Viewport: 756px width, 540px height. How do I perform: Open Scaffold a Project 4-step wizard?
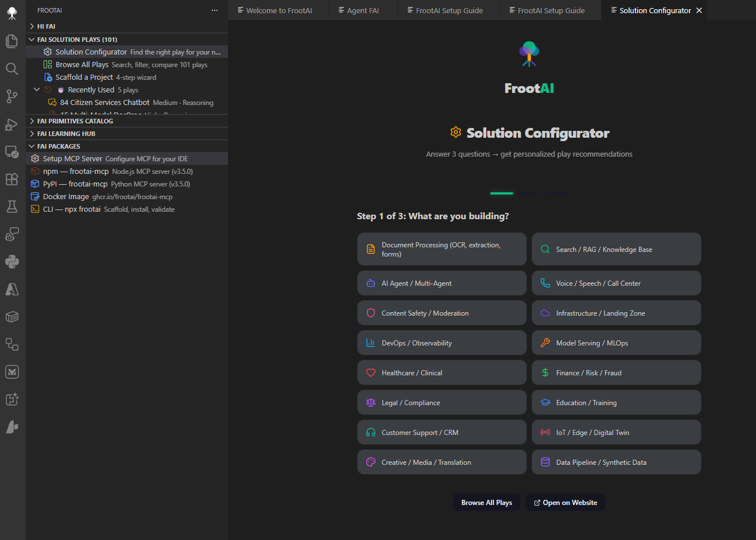[127, 77]
